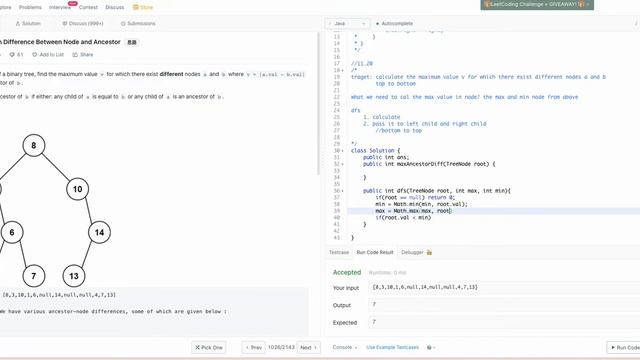Open the Contest nav item
Screen dimensions: 640x360
click(88, 7)
